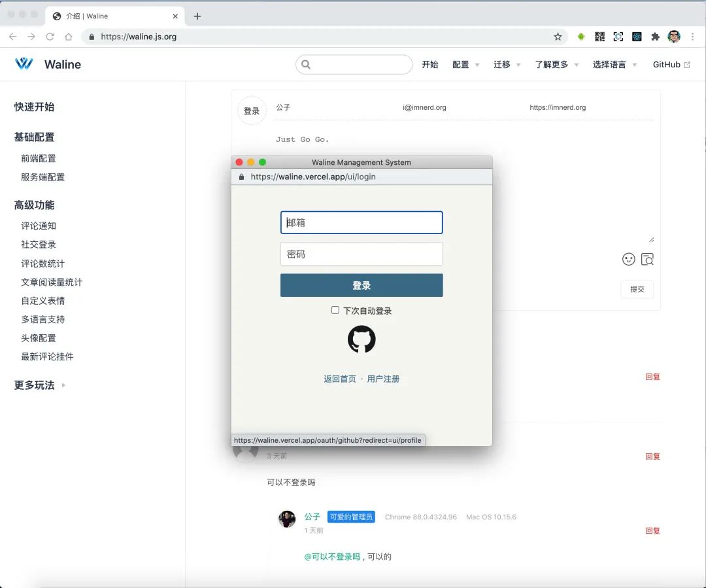Reload the page with the refresh icon
The image size is (706, 588).
click(x=50, y=37)
